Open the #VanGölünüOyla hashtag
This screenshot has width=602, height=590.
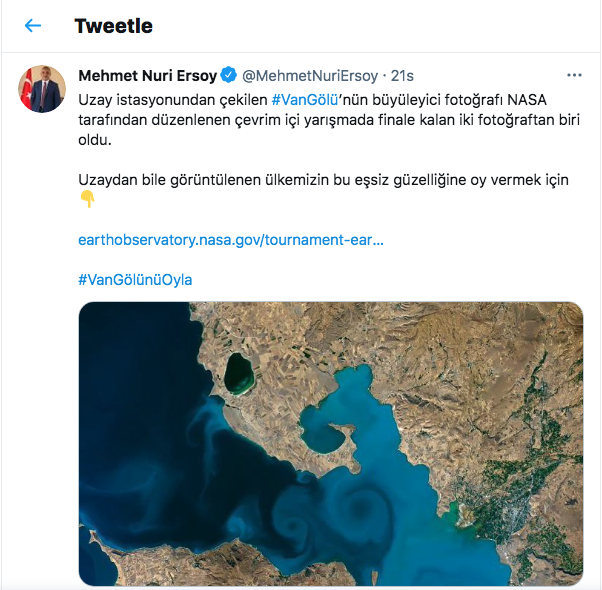135,279
